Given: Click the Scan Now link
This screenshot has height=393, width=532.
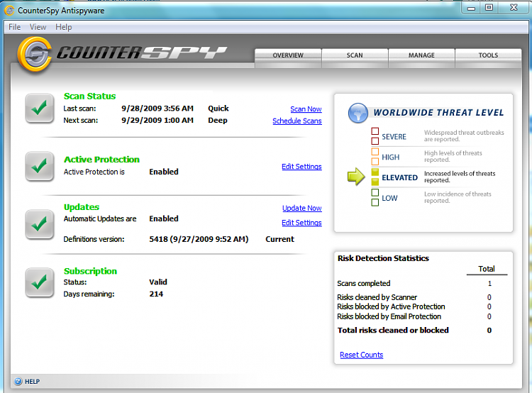Looking at the screenshot, I should point(306,109).
